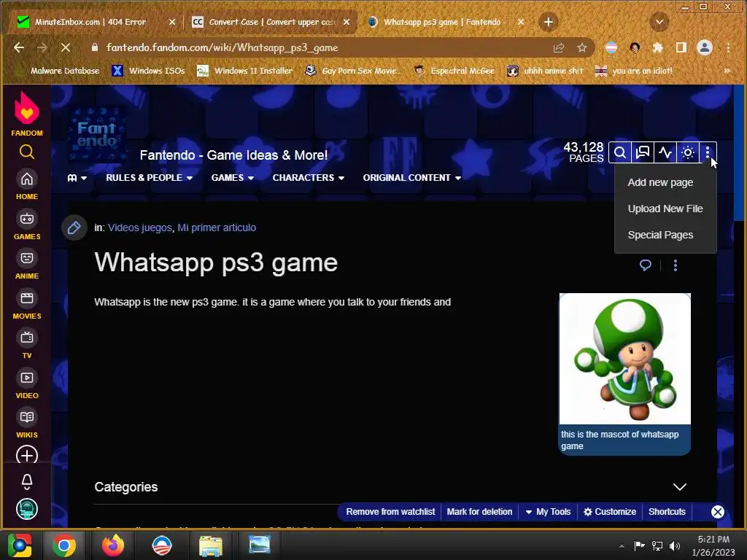Open the tab search dropdown arrow
Viewport: 747px width, 560px height.
point(659,22)
